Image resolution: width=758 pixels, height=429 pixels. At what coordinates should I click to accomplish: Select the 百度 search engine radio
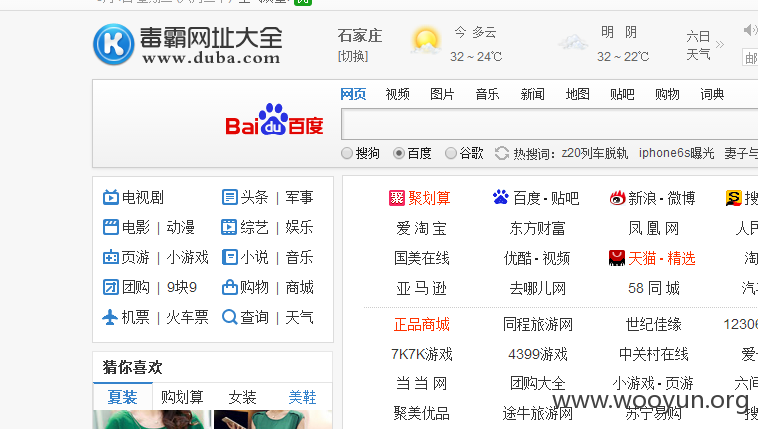pyautogui.click(x=399, y=153)
